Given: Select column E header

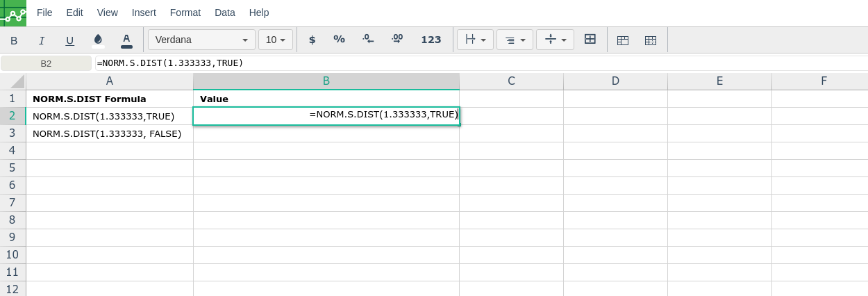Looking at the screenshot, I should (x=719, y=81).
